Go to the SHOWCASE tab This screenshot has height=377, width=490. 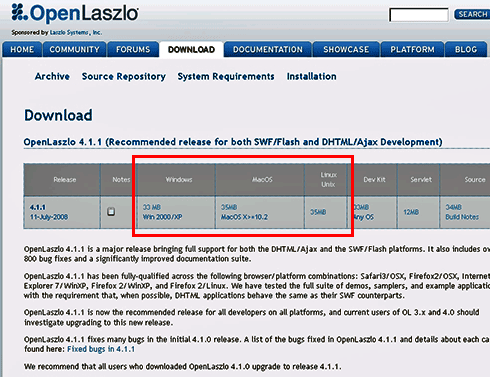[346, 49]
